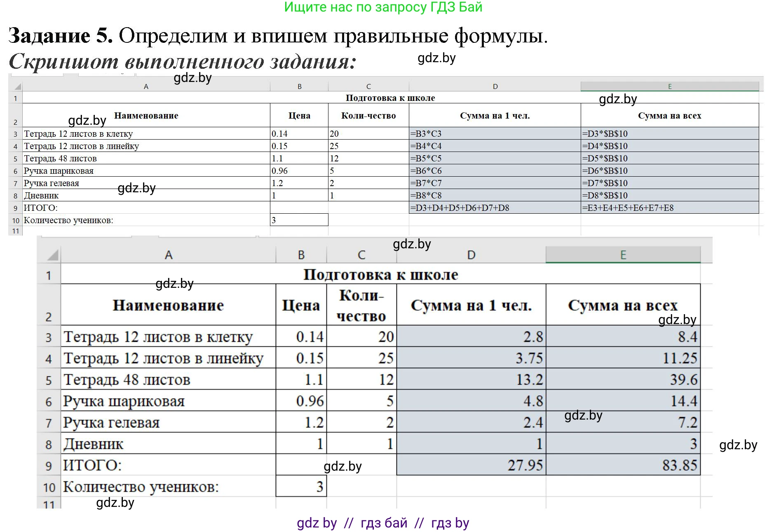Viewport: 767px width, 532px height.
Task: Click the total formula =D3+D4+D5+D6+D7+D8
Action: (x=495, y=208)
